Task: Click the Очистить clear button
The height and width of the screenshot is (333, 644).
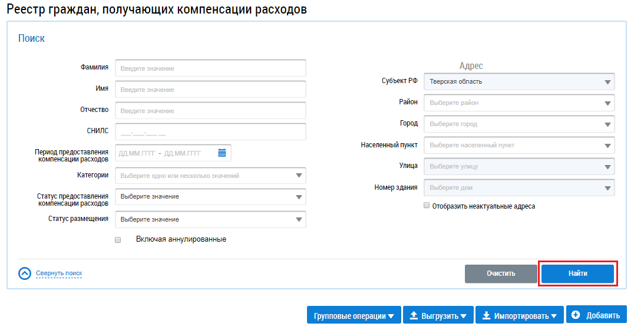Action: point(501,273)
